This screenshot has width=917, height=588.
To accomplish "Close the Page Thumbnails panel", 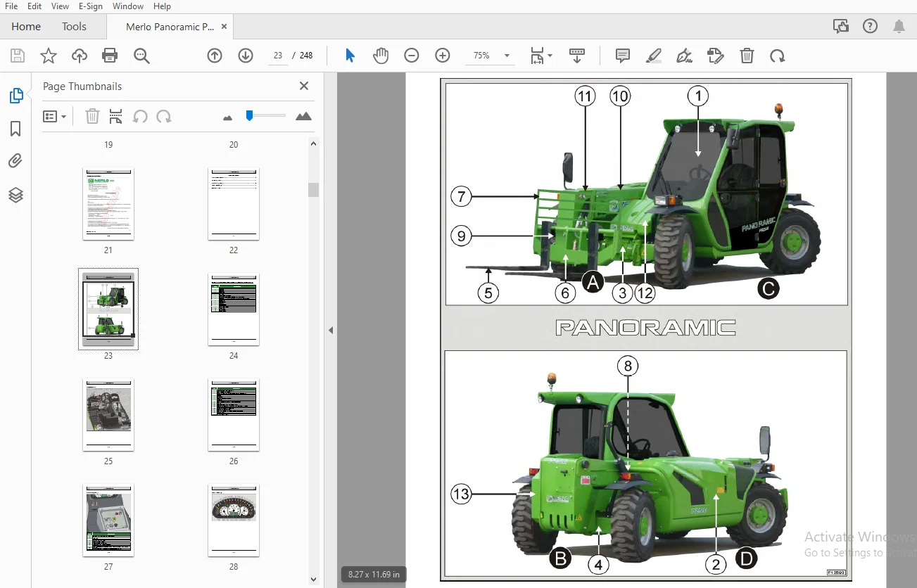I will coord(304,86).
